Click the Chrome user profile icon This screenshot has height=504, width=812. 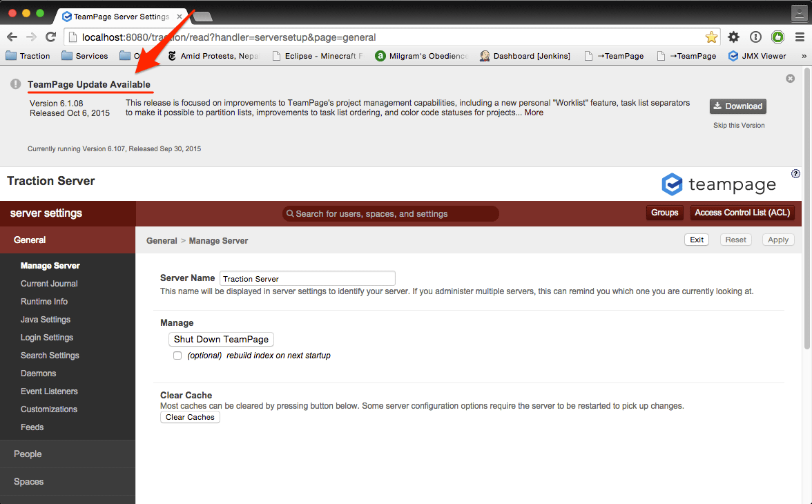coord(799,14)
